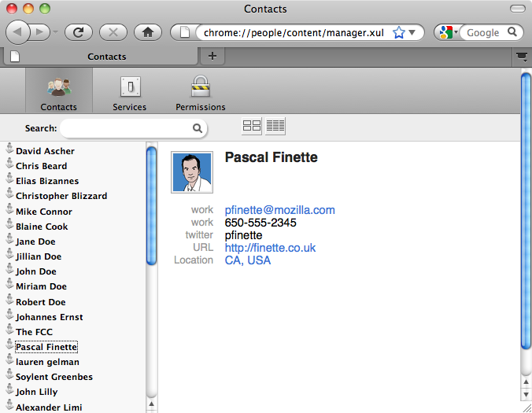
Task: Open the pfinette@mozilla.com email link
Action: click(x=279, y=210)
